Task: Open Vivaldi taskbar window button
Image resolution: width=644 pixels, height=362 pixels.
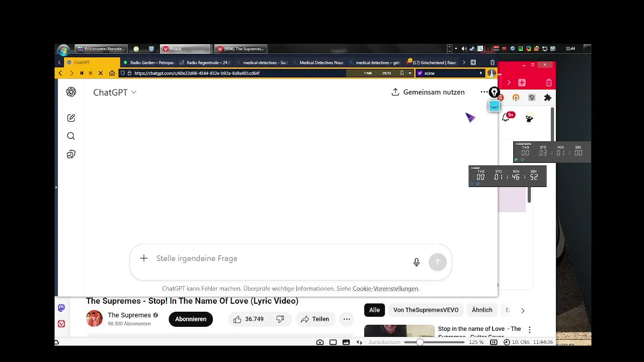Action: click(x=185, y=49)
